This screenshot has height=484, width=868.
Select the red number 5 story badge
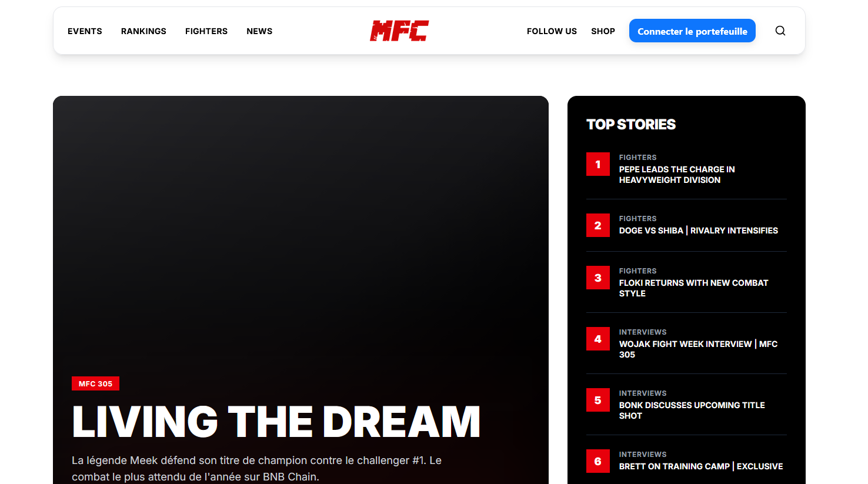point(597,400)
